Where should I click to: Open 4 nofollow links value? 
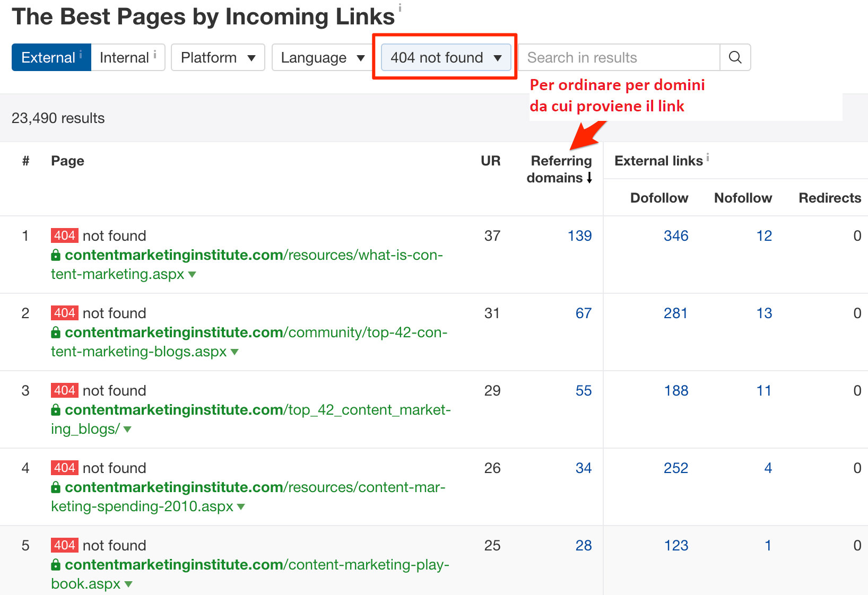pyautogui.click(x=768, y=468)
